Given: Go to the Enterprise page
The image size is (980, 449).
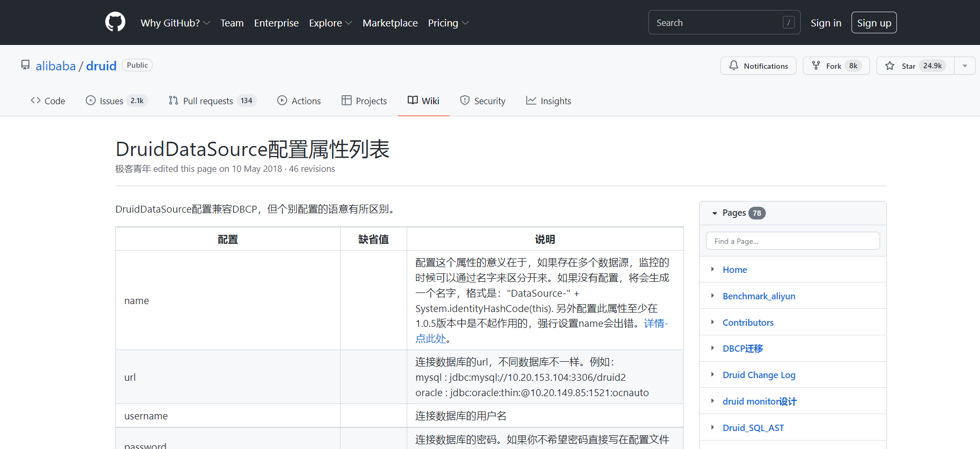Looking at the screenshot, I should pyautogui.click(x=276, y=23).
